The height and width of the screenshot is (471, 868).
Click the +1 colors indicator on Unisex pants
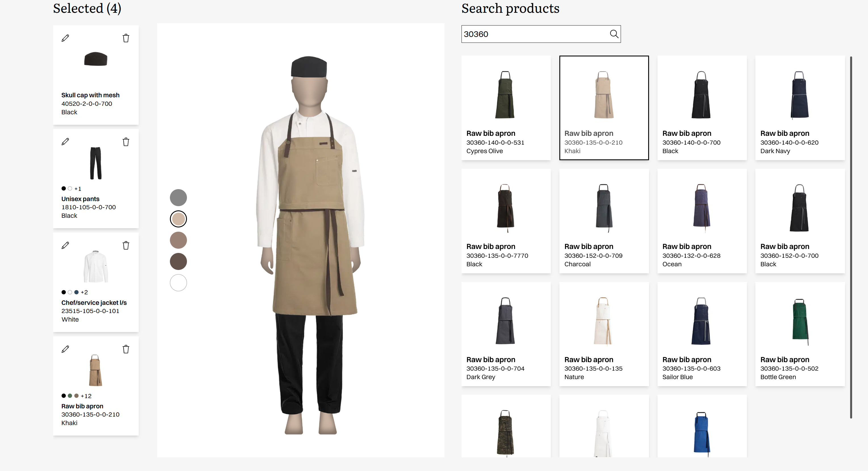pos(78,189)
